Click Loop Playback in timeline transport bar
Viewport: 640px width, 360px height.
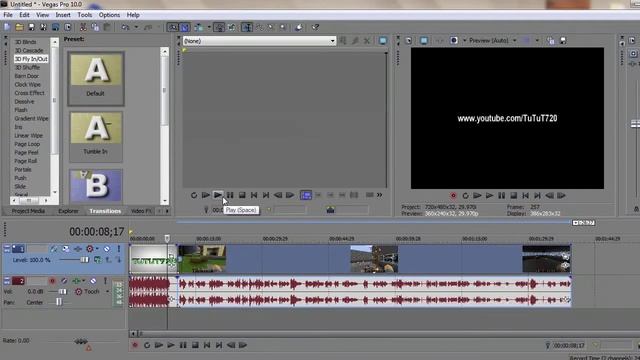[x=147, y=345]
